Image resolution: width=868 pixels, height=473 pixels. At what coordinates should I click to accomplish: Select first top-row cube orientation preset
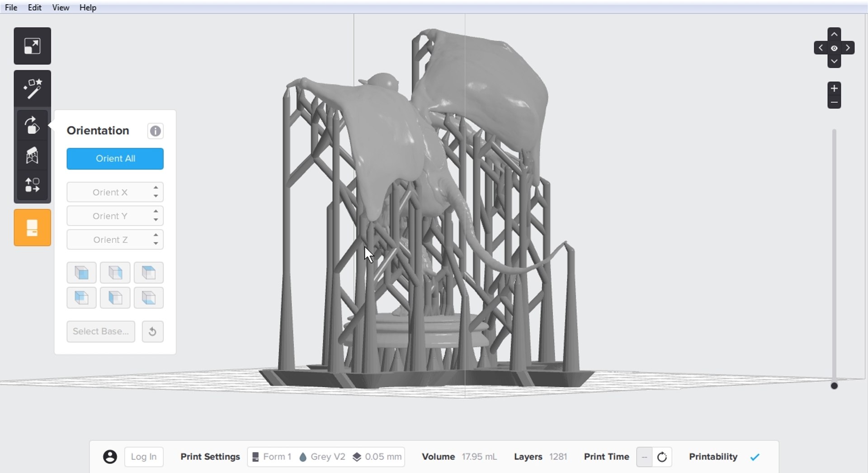point(81,273)
